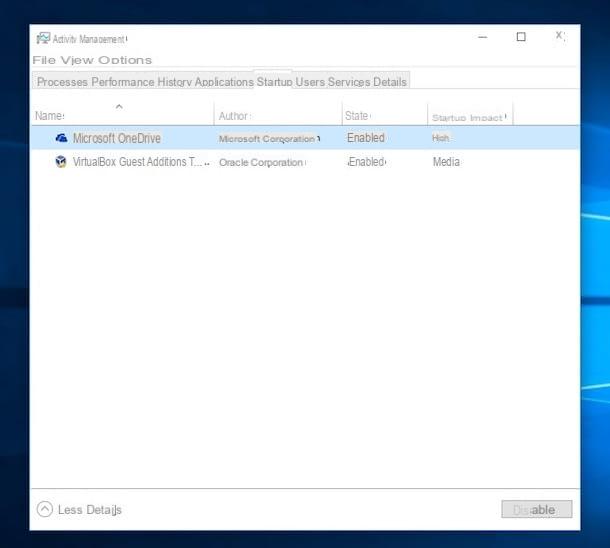Select the VirtualBox Guest Additions cube icon

pos(61,161)
